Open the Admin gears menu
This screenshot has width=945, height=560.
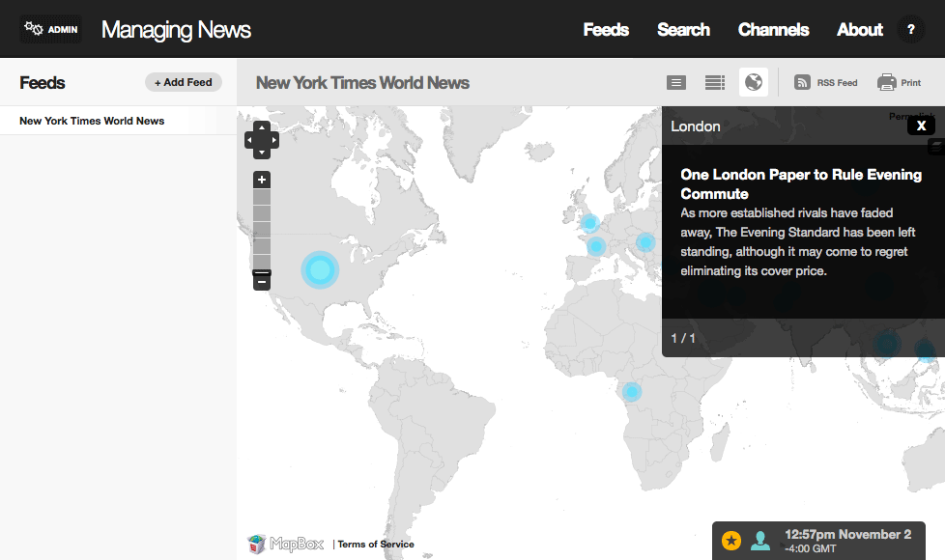50,29
